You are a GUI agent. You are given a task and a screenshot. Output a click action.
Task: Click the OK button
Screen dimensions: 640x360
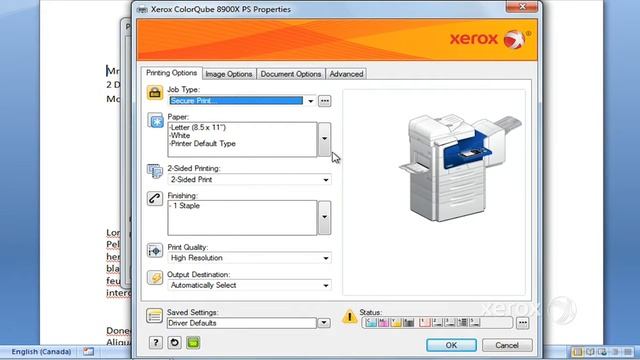451,345
